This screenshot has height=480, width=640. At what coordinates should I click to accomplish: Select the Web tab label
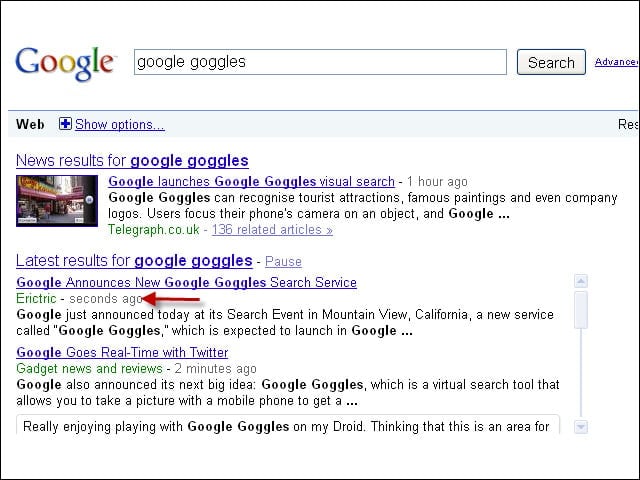(x=30, y=124)
